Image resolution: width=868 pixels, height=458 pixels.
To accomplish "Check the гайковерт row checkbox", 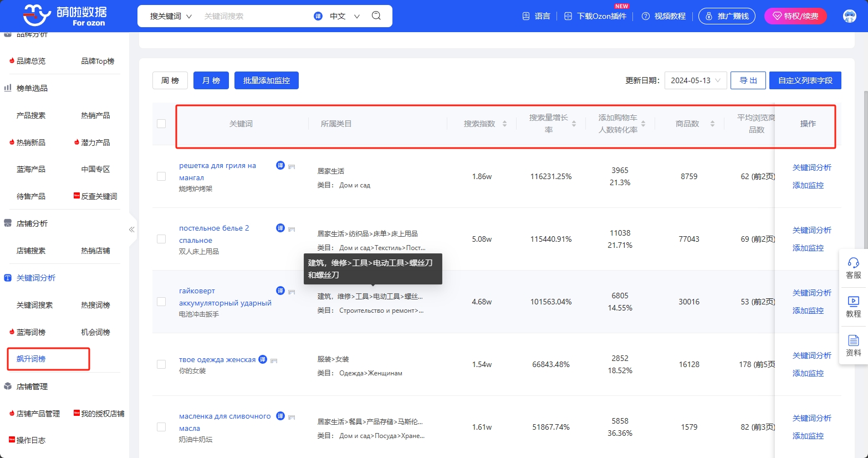I will pos(161,302).
